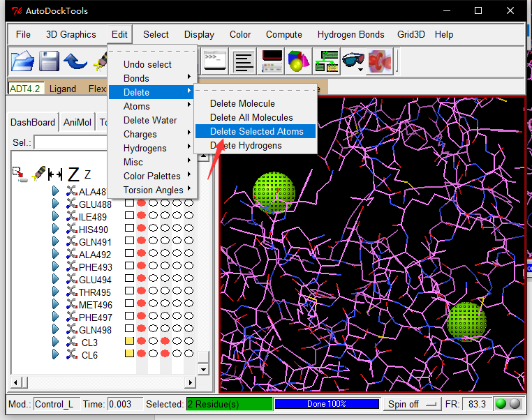Image resolution: width=532 pixels, height=420 pixels.
Task: Click the float camera window icon
Action: 272,61
